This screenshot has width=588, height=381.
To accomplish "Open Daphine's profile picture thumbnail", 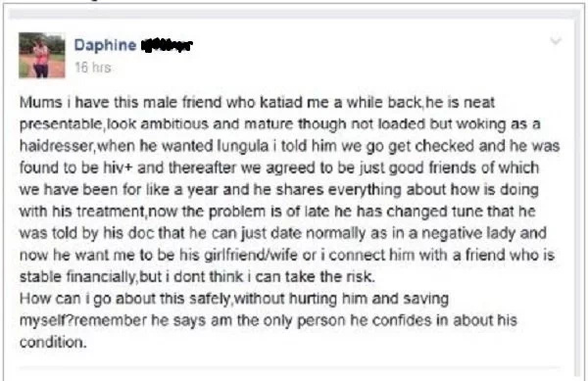I will tap(41, 56).
